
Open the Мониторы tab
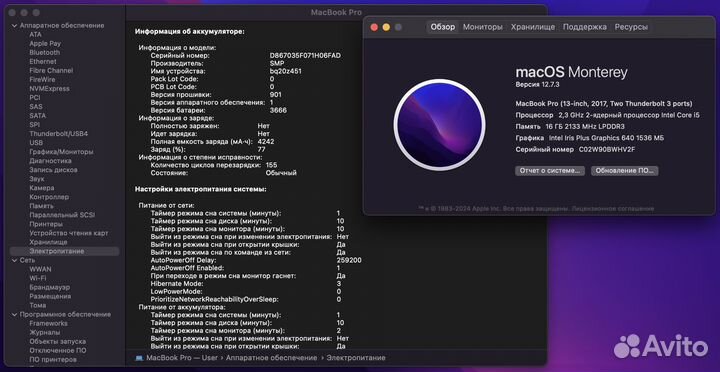click(x=483, y=27)
